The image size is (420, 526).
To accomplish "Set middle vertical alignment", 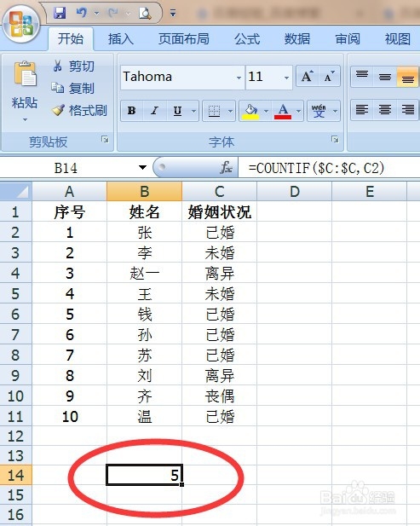I will [x=385, y=77].
